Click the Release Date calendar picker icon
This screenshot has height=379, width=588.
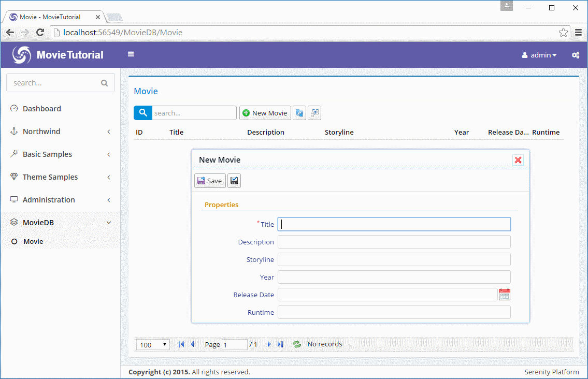[x=504, y=295]
